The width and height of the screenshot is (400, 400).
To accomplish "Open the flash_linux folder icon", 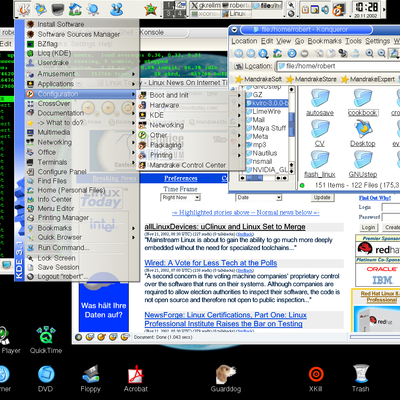I will 320,164.
